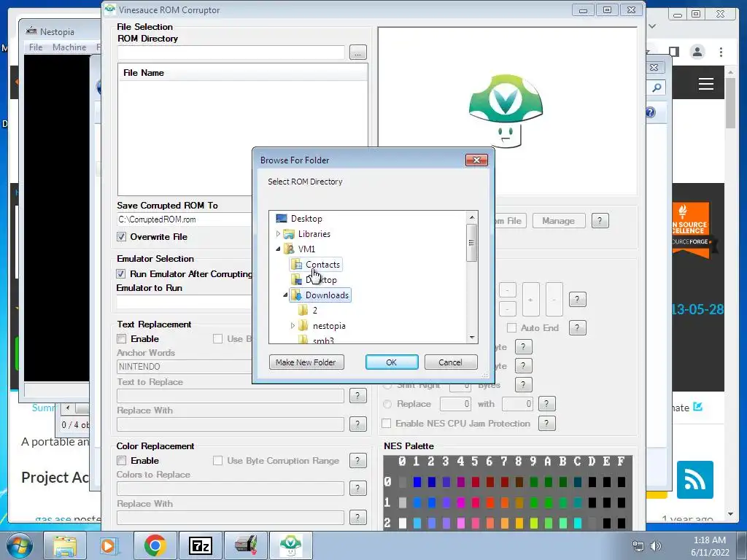The image size is (747, 560).
Task: Click the Colors to Replace field
Action: pos(231,488)
